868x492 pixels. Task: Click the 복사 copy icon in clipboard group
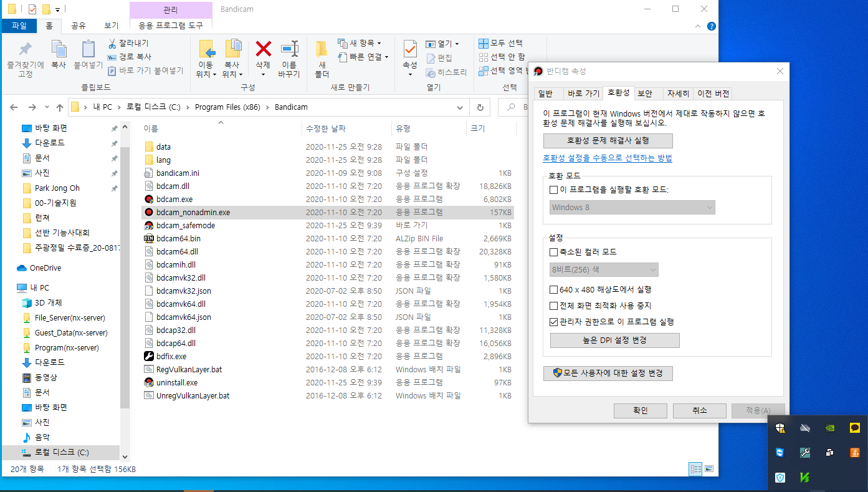coord(59,50)
